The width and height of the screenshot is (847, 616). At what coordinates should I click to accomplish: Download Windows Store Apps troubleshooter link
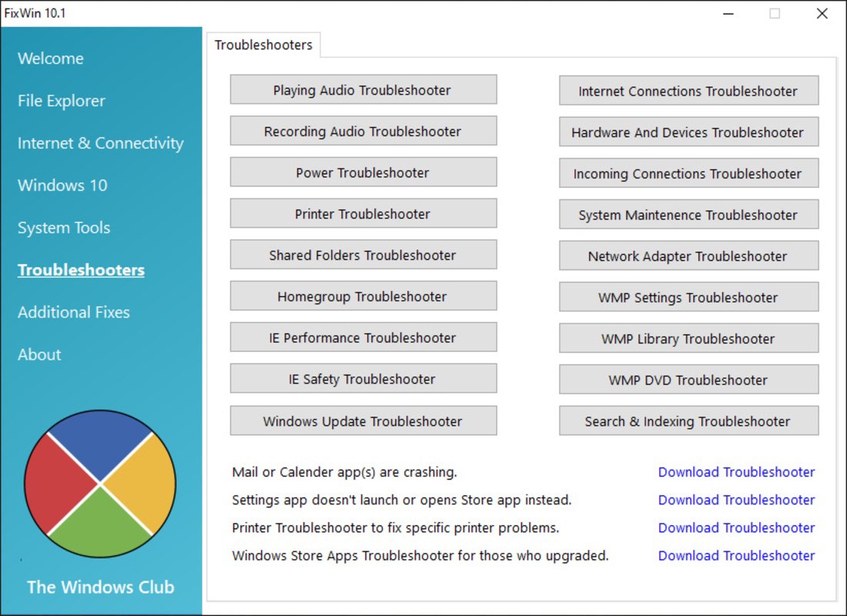[736, 555]
